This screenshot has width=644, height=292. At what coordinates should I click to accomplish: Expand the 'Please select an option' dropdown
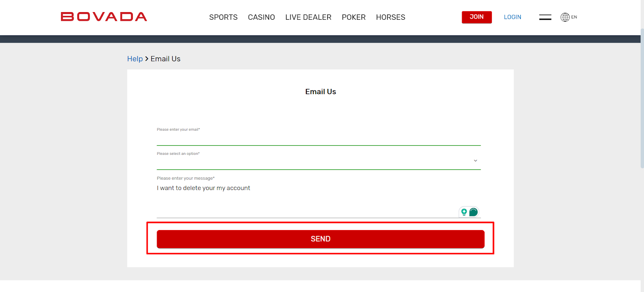(314, 161)
